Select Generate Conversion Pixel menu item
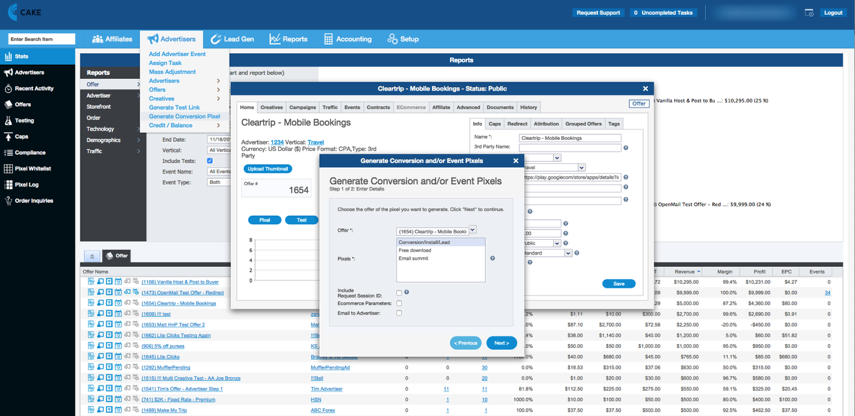 [184, 116]
